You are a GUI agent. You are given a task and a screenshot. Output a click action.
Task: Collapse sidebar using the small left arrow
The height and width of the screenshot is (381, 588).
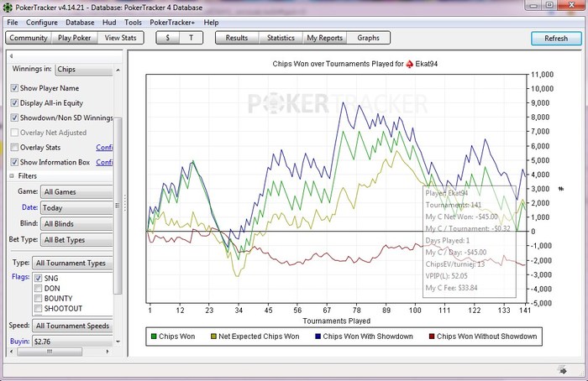[x=11, y=56]
